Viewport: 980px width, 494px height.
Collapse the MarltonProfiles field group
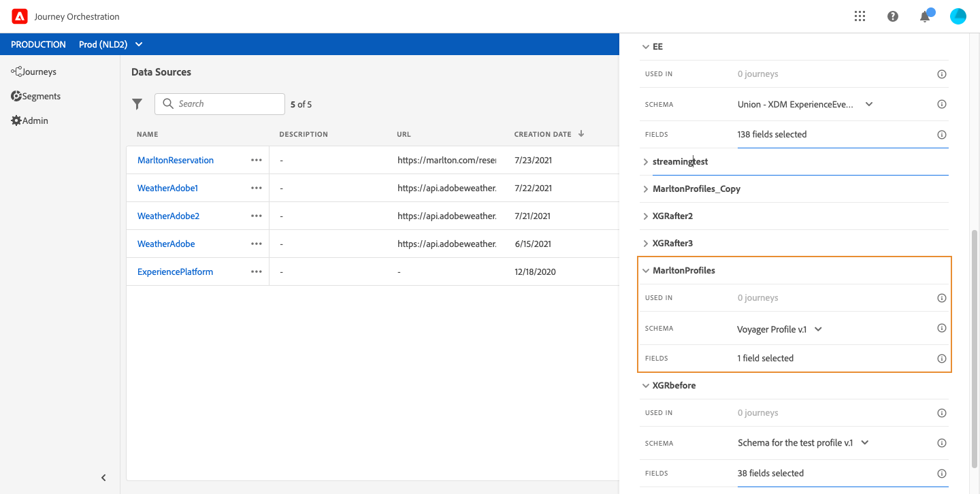pyautogui.click(x=646, y=271)
